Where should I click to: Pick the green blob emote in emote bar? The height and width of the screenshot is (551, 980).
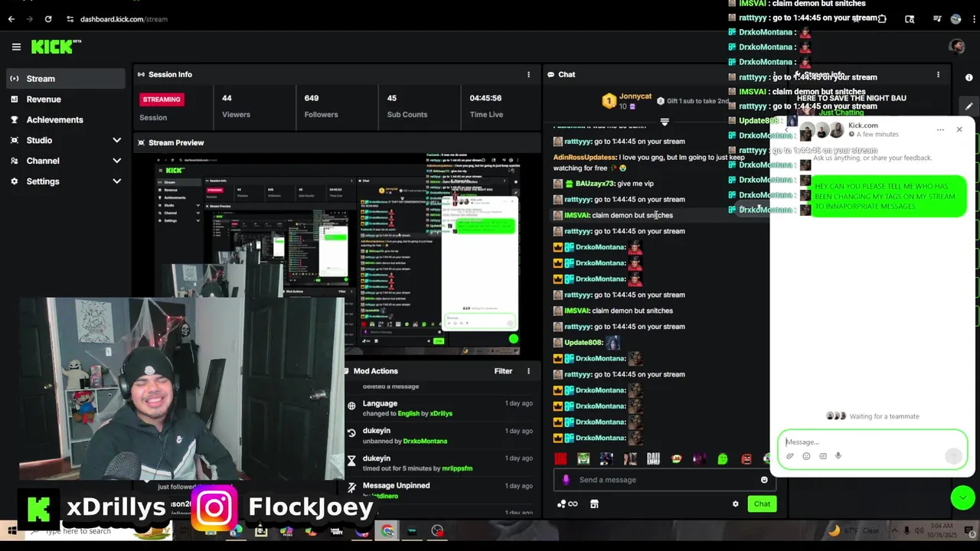point(723,459)
